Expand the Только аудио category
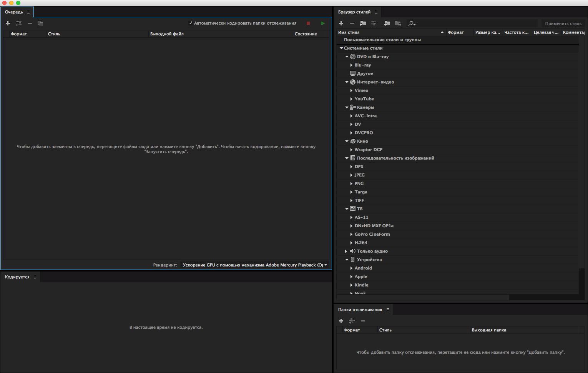 tap(346, 251)
